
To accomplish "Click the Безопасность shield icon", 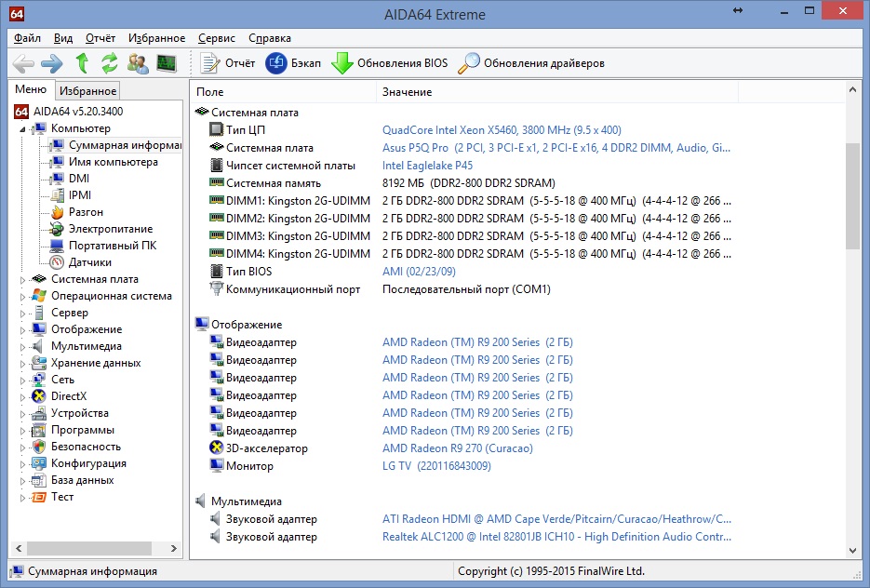I will (39, 447).
